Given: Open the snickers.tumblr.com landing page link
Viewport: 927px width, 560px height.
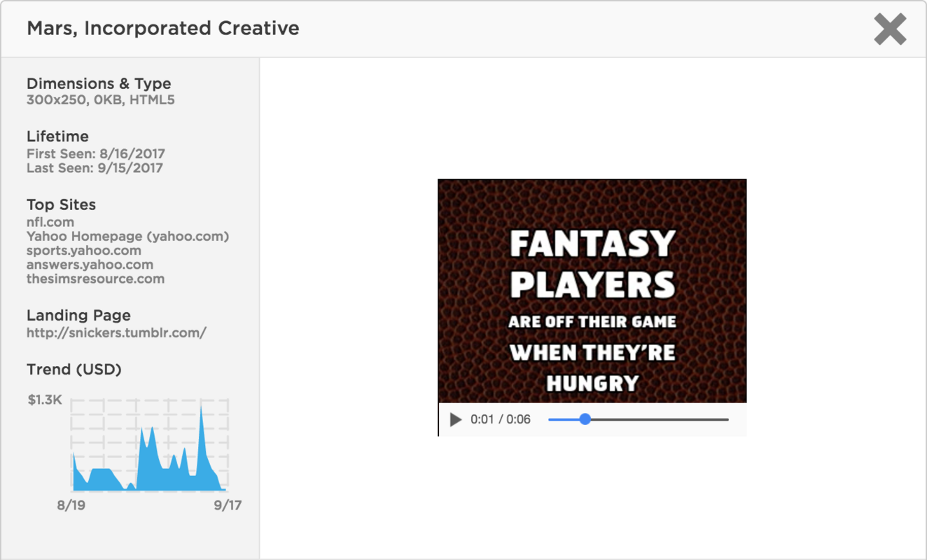Looking at the screenshot, I should click(x=116, y=332).
